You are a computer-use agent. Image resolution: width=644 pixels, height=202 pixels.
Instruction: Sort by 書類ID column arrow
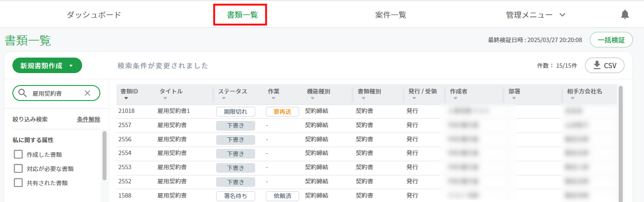coord(126,98)
